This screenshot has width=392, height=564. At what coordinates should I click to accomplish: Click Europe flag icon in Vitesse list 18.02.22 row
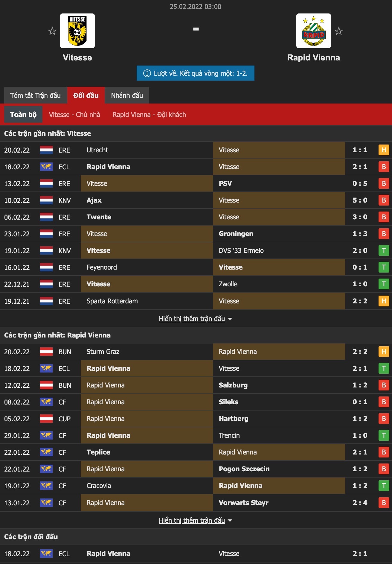46,167
